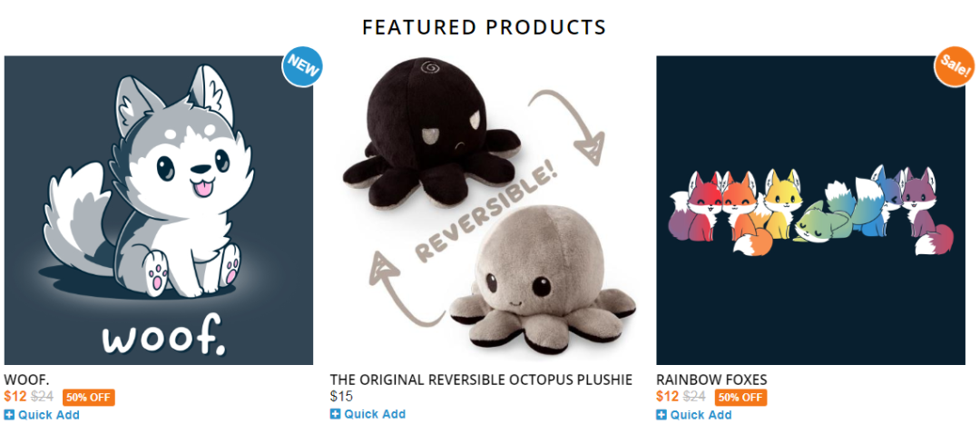
Task: Click the Featured Products heading
Action: [485, 27]
